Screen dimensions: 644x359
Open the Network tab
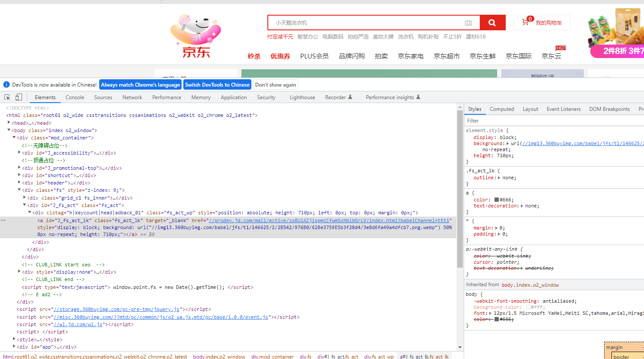click(132, 97)
